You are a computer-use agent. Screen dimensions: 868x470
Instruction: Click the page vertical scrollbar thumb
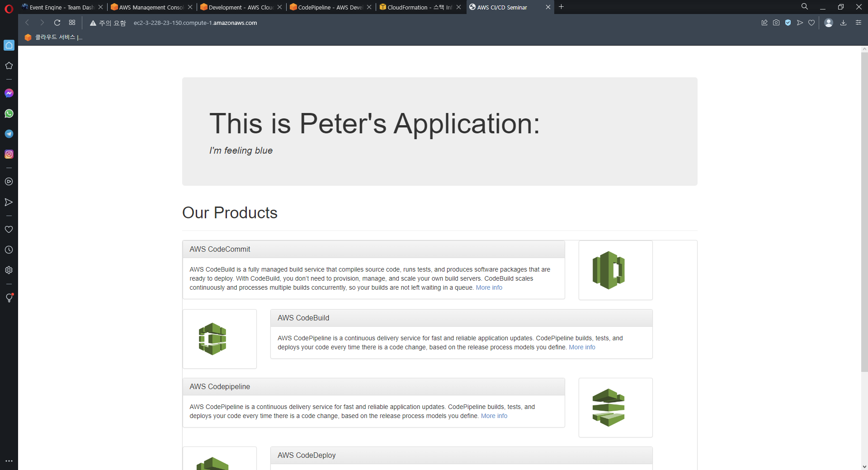pos(864,212)
